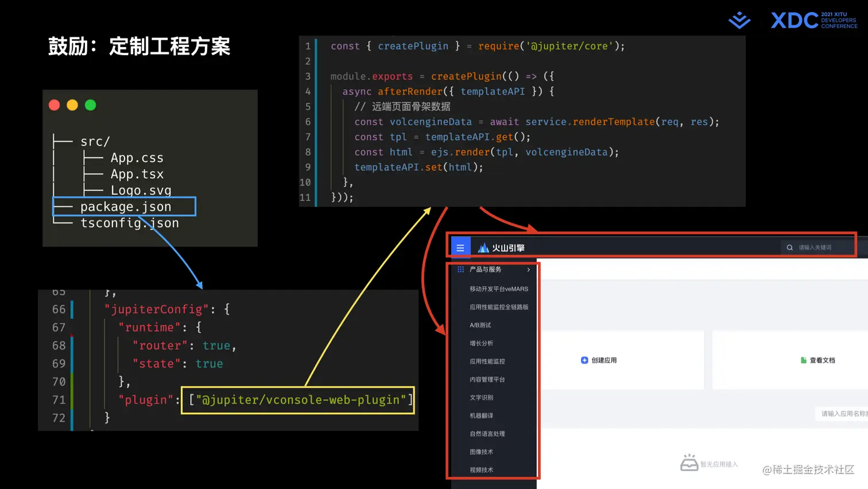Click the 火山引擎 logo
The height and width of the screenshot is (489, 868).
coord(501,248)
